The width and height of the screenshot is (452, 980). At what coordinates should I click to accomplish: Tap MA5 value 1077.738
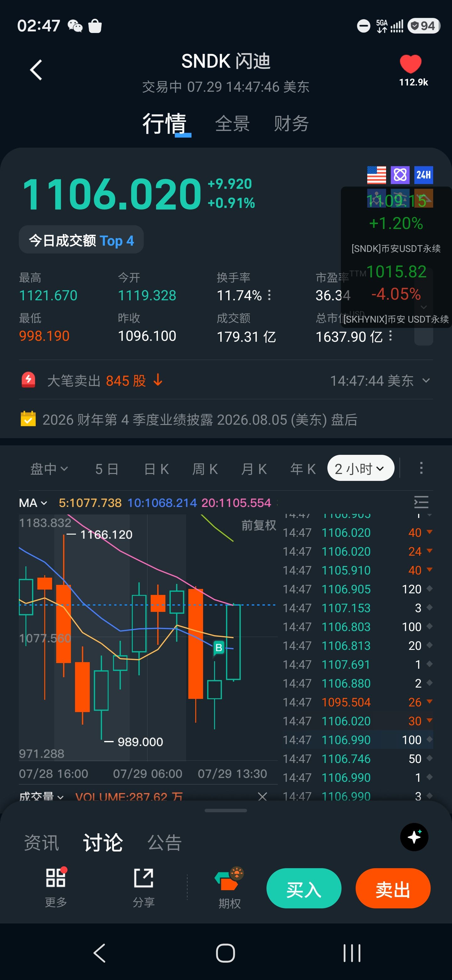[x=90, y=503]
